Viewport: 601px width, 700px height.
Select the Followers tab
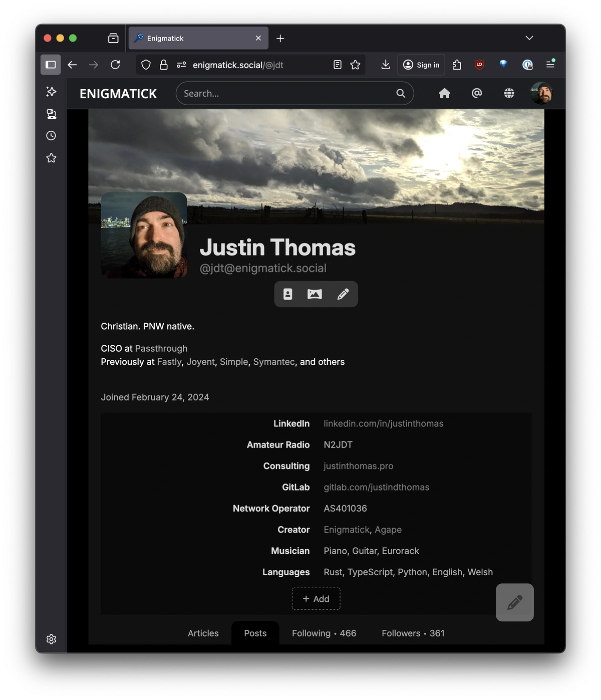pyautogui.click(x=413, y=633)
